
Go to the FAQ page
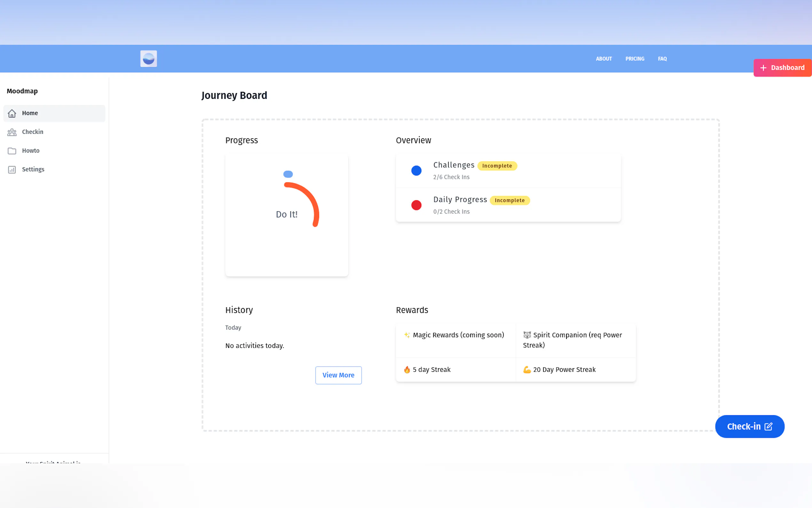click(662, 59)
